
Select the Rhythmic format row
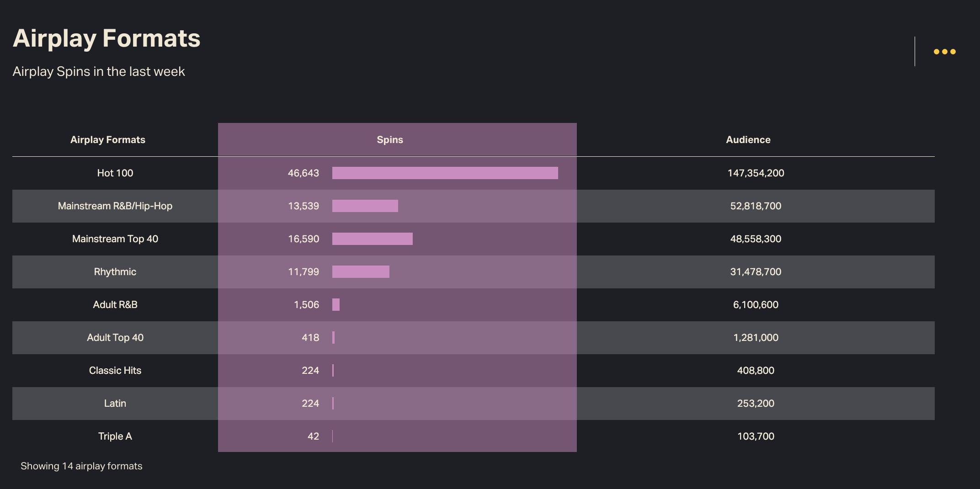pyautogui.click(x=115, y=272)
